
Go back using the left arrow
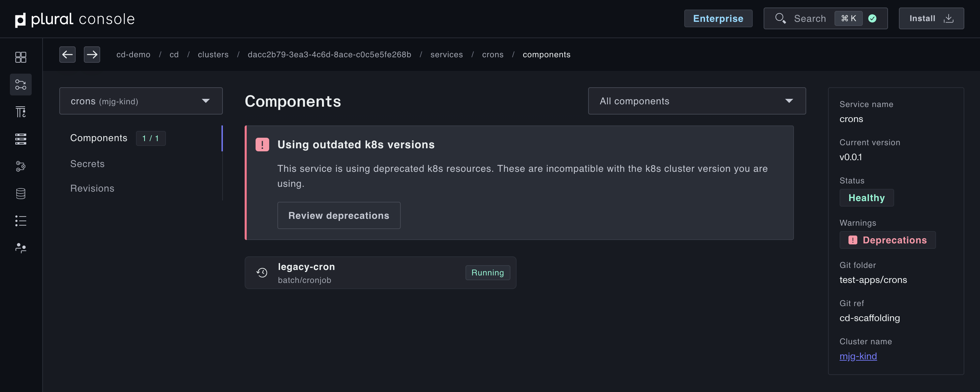(67, 55)
